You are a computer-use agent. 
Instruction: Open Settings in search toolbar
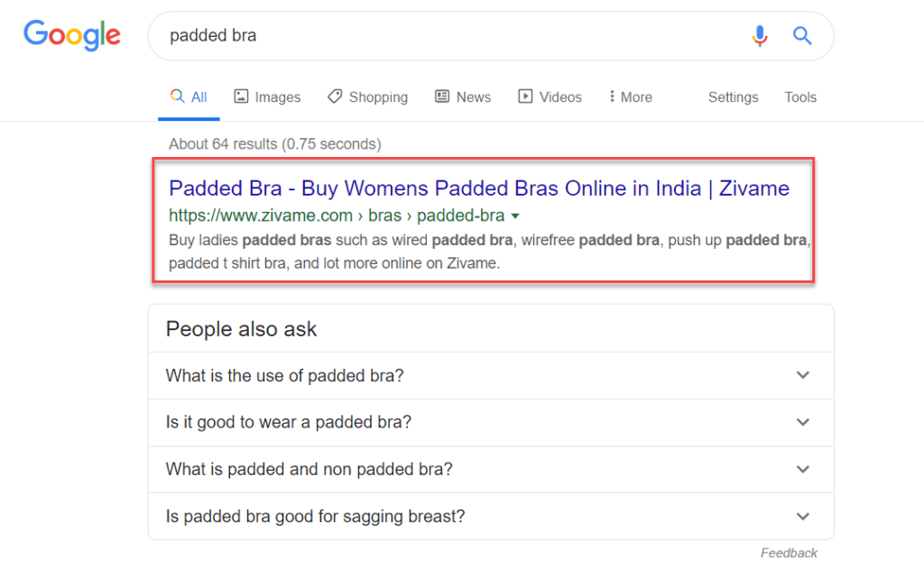point(733,97)
